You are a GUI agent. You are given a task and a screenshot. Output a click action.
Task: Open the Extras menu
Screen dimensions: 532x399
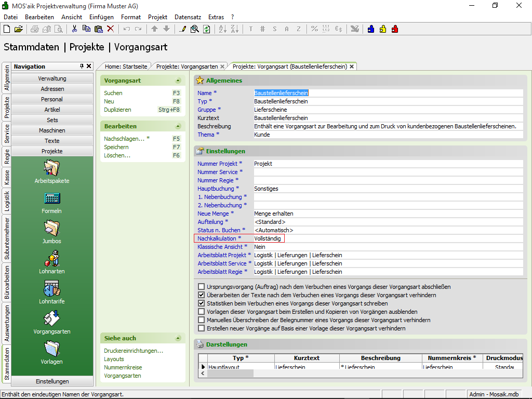coord(216,17)
